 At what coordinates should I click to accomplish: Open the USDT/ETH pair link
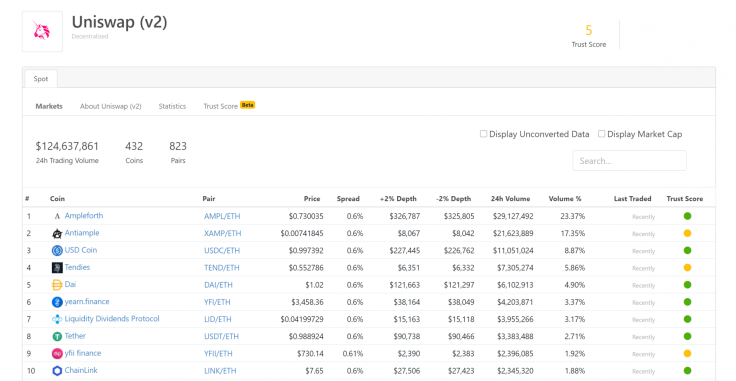click(x=222, y=336)
